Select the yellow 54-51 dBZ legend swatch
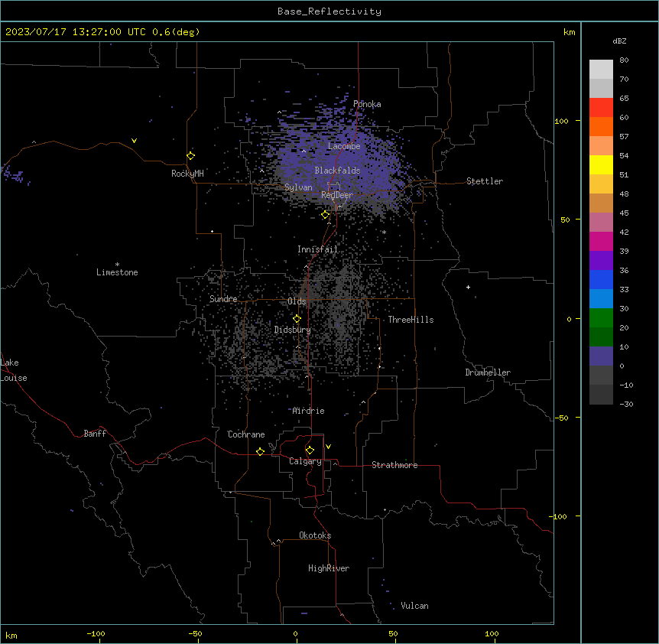 tap(601, 164)
